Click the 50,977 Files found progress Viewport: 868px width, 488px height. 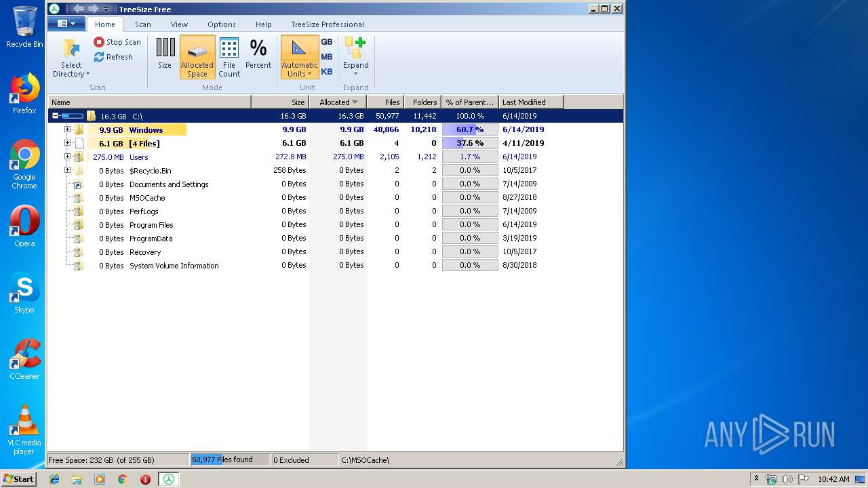click(230, 460)
